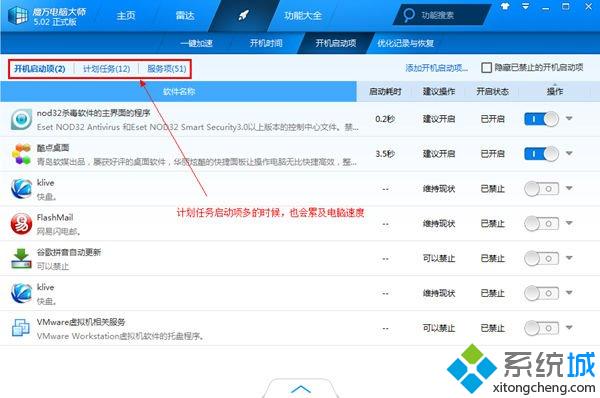Select nod32杀毒软件的主界面的程序 row title
600x398 pixels.
(93, 113)
